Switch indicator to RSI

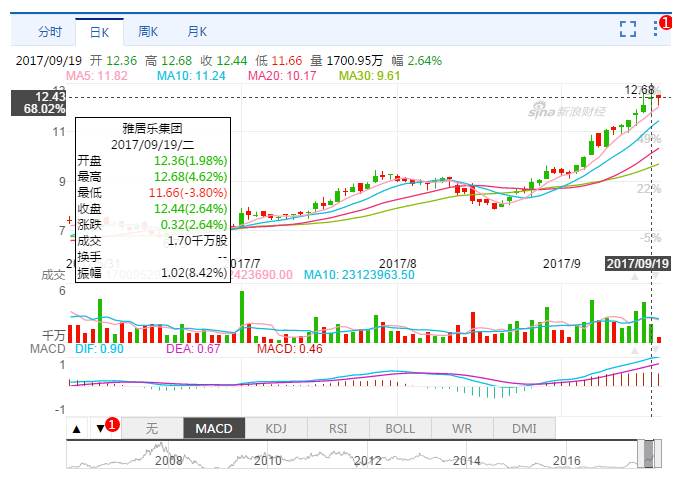point(338,428)
